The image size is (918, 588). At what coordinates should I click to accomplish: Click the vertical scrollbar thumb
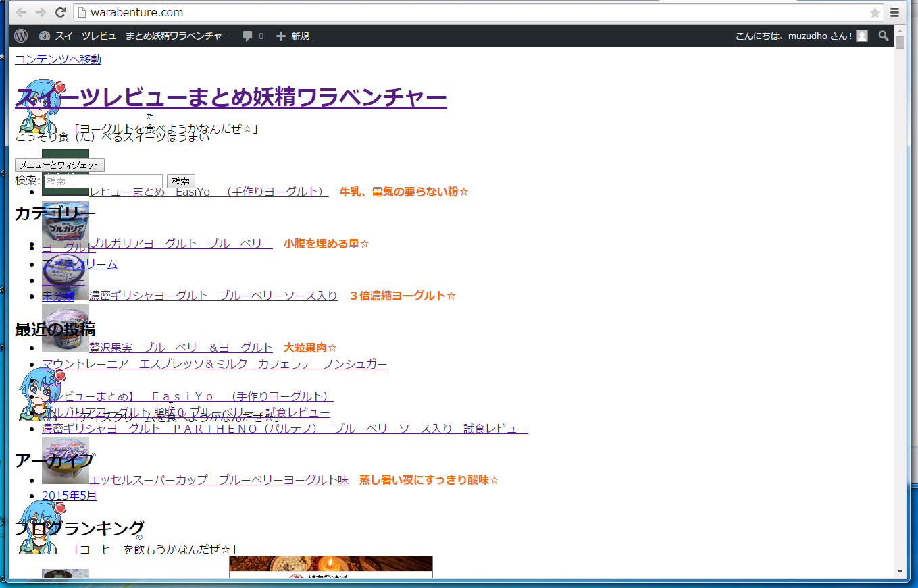click(x=900, y=43)
